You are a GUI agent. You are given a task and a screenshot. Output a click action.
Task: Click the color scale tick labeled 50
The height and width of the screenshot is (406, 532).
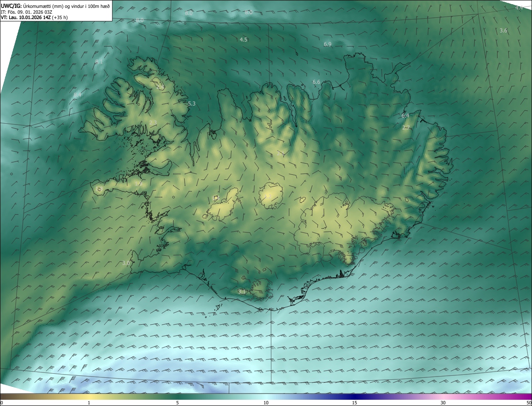(529, 403)
